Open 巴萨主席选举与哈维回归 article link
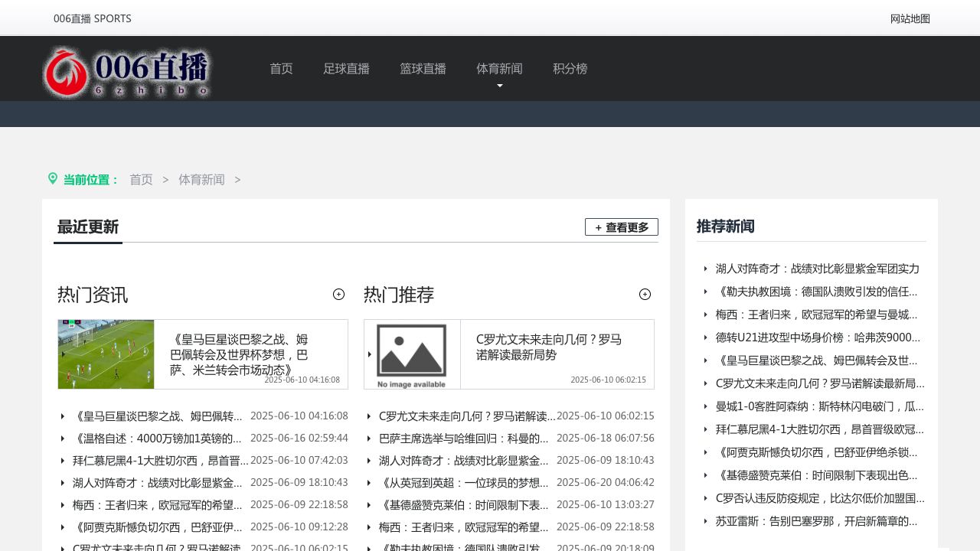This screenshot has height=551, width=980. [463, 439]
